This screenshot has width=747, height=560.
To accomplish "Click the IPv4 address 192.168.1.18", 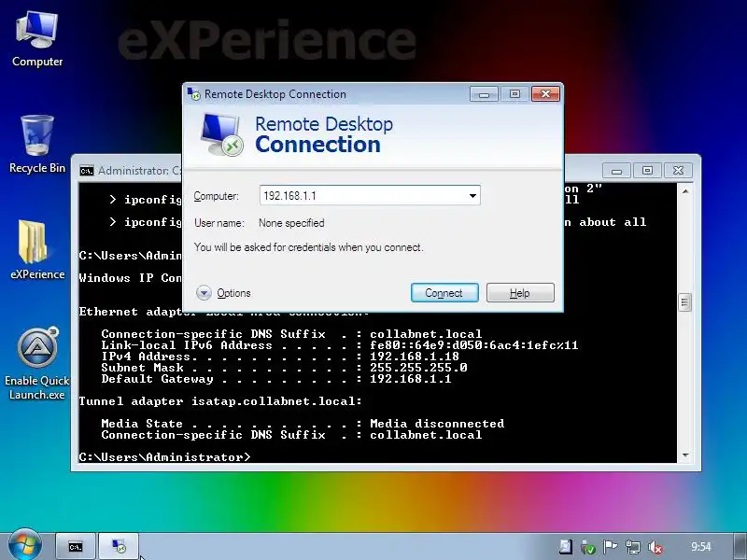I will click(415, 357).
